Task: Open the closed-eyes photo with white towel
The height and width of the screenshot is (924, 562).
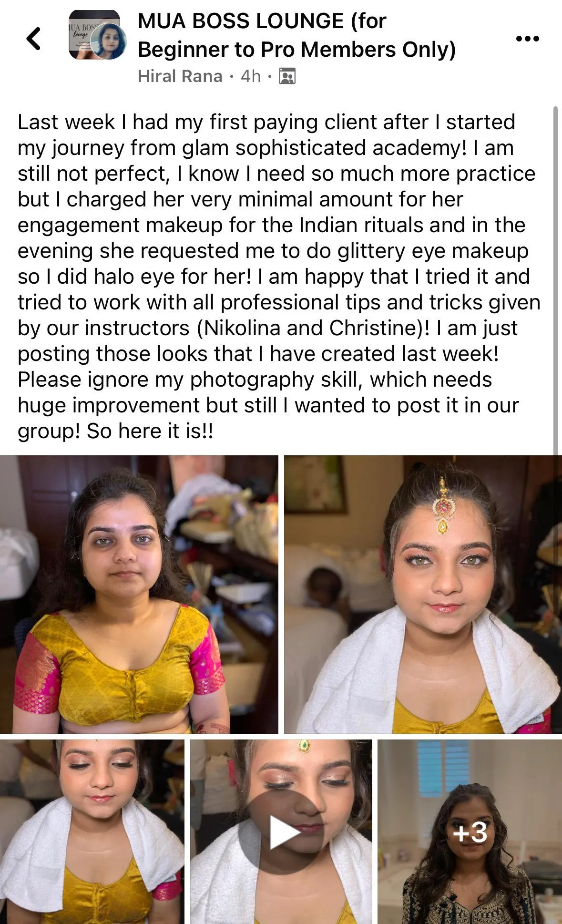Action: click(x=92, y=832)
